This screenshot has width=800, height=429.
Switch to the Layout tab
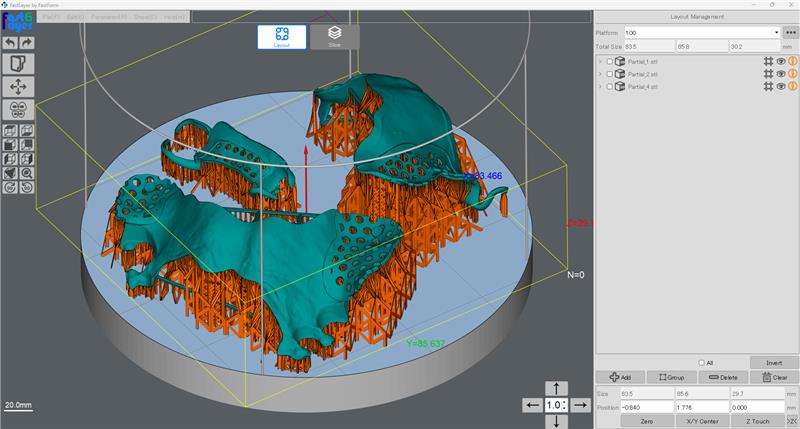pyautogui.click(x=282, y=37)
